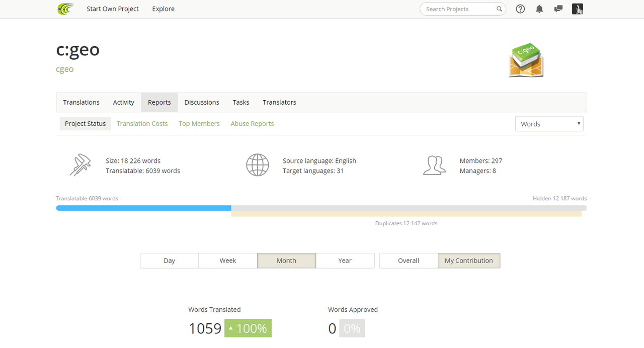Select the Day period toggle
The width and height of the screenshot is (644, 348).
(170, 260)
